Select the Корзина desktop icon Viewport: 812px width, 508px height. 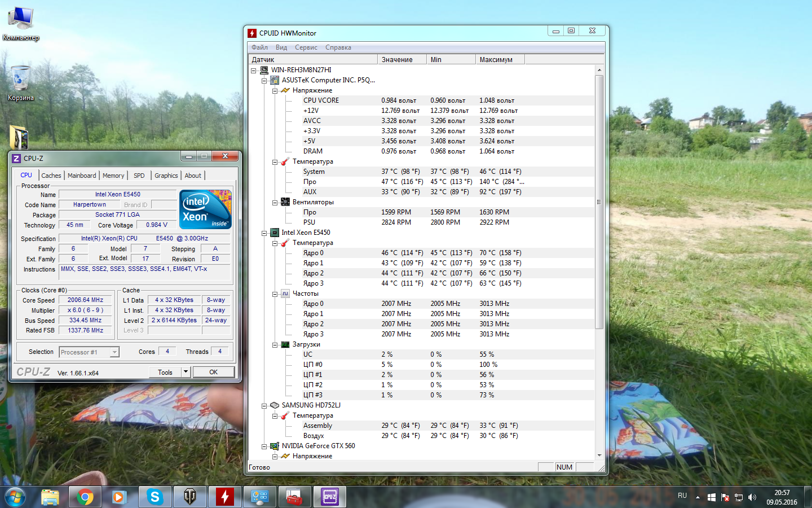(x=21, y=84)
